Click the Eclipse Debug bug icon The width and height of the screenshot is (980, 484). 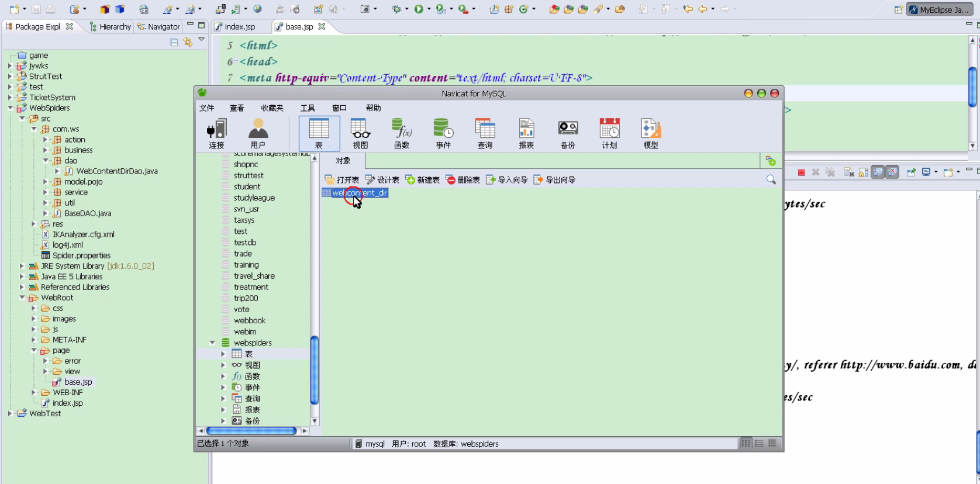[396, 9]
